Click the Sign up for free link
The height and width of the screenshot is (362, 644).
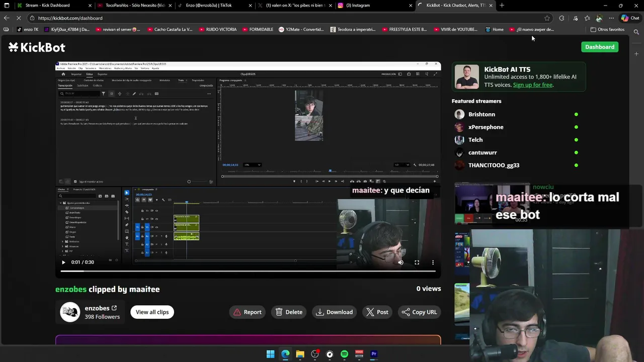[533, 85]
